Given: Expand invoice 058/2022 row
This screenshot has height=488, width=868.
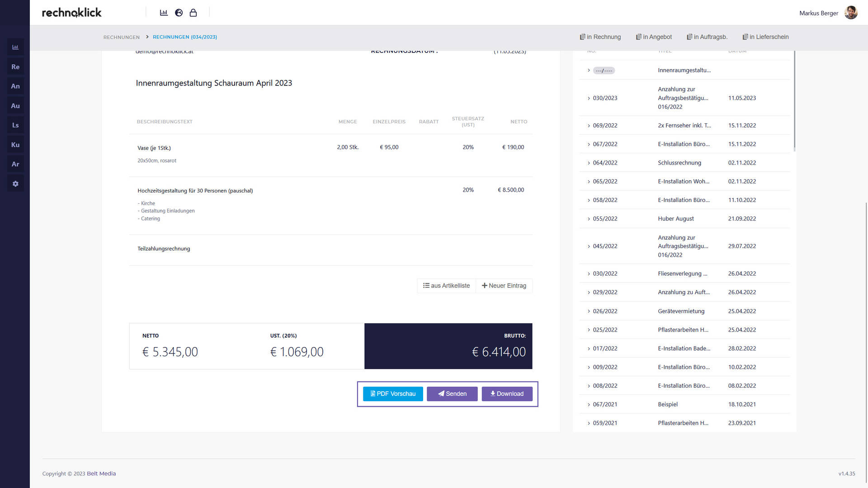Looking at the screenshot, I should [589, 200].
